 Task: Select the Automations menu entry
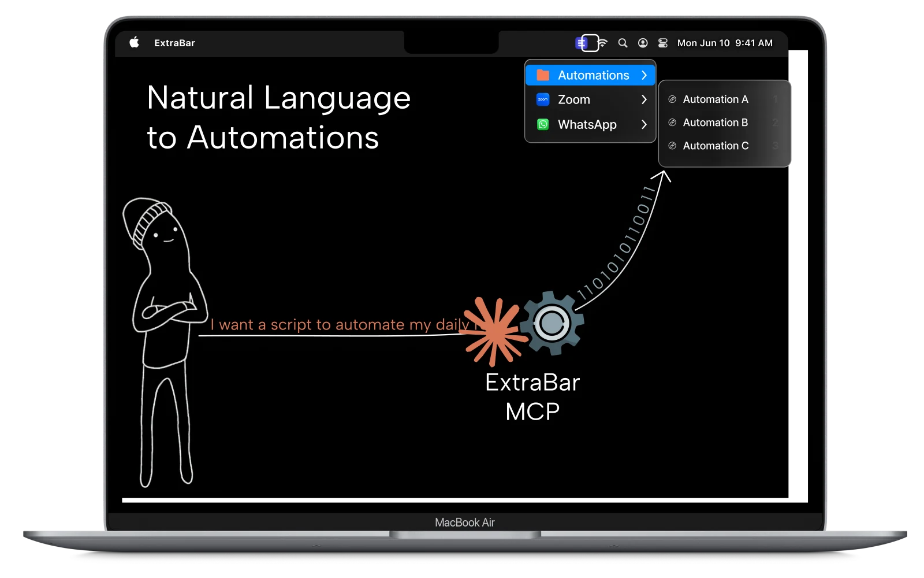point(590,75)
